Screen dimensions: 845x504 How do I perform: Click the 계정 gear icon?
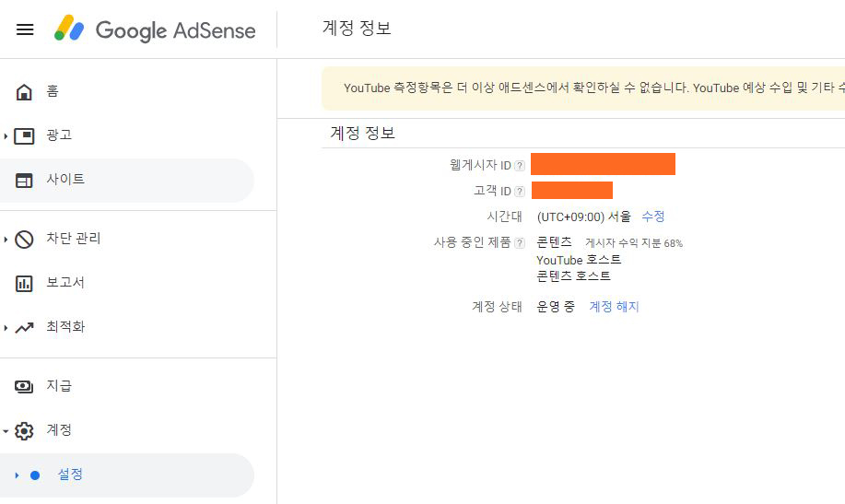coord(24,430)
